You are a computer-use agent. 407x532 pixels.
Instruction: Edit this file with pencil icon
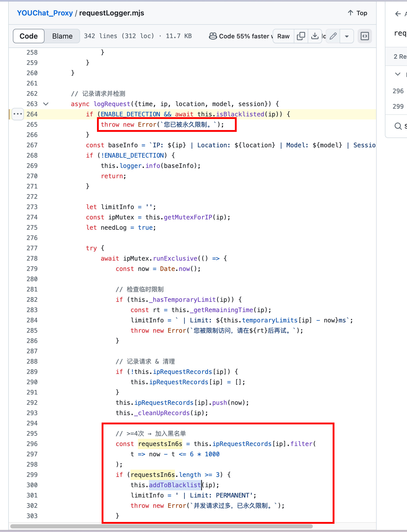[x=333, y=36]
